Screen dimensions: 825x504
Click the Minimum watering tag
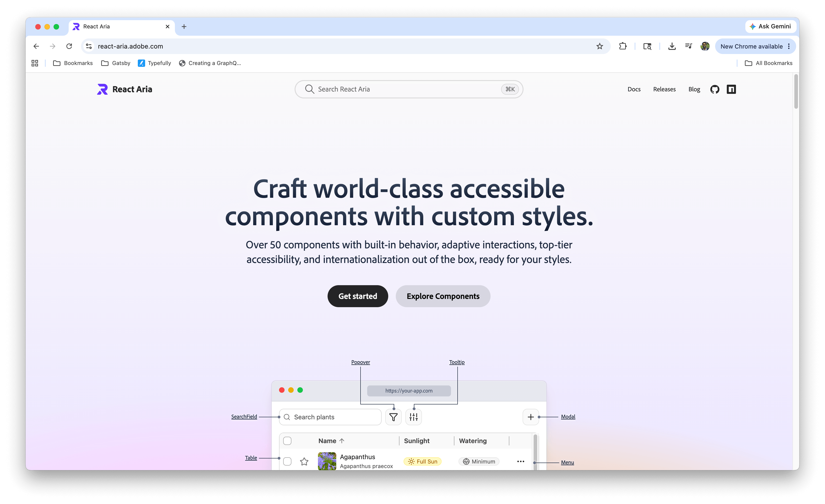479,461
